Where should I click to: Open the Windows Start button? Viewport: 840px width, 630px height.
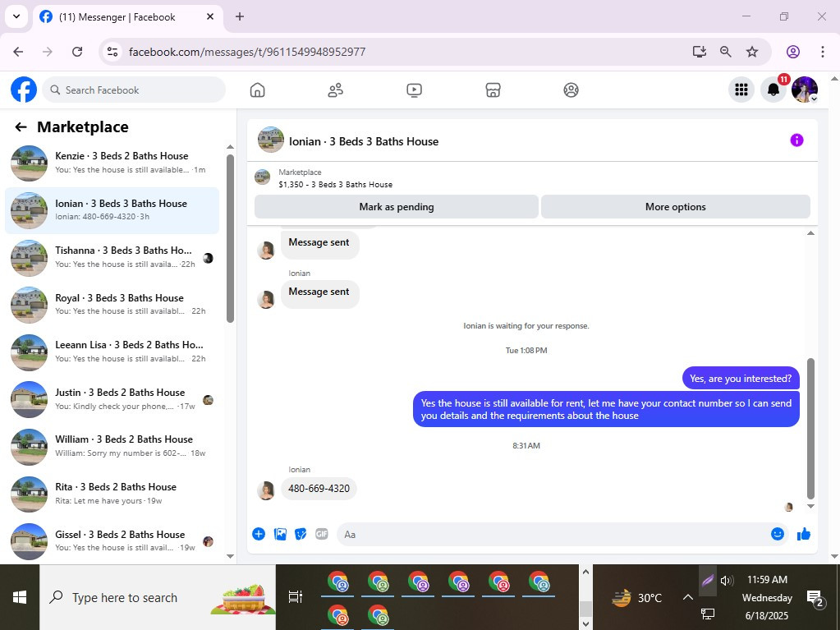click(20, 597)
